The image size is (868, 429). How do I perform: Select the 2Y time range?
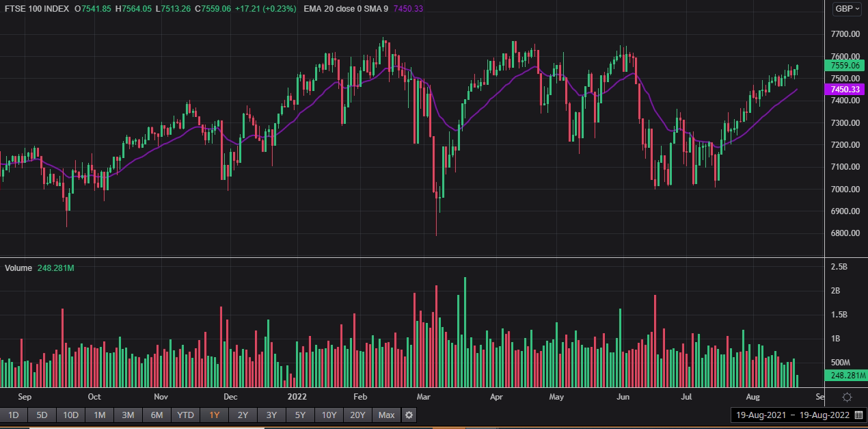(243, 415)
